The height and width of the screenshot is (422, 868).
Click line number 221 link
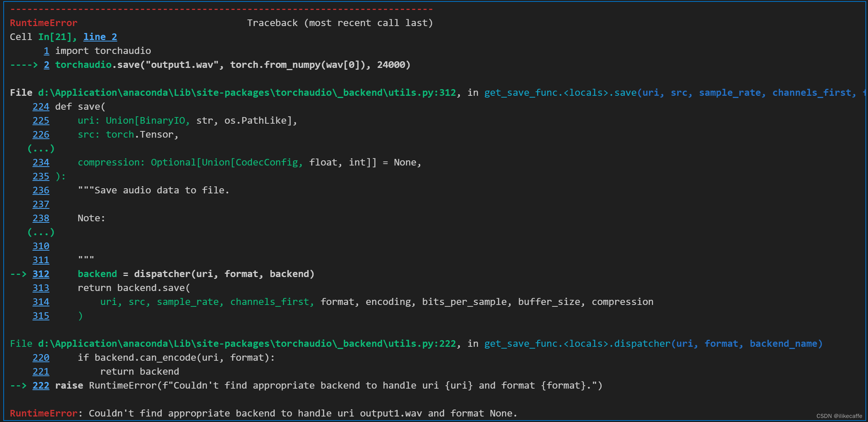[41, 372]
